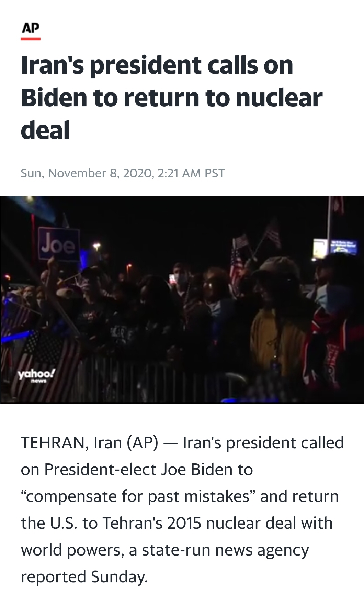The width and height of the screenshot is (364, 593).
Task: Click the date "Sun, November 8, 2020"
Action: [86, 173]
